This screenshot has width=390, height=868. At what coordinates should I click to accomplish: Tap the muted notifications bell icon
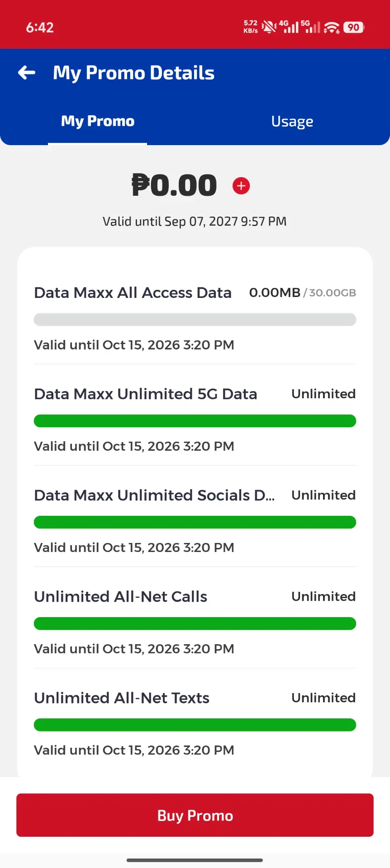tap(269, 27)
